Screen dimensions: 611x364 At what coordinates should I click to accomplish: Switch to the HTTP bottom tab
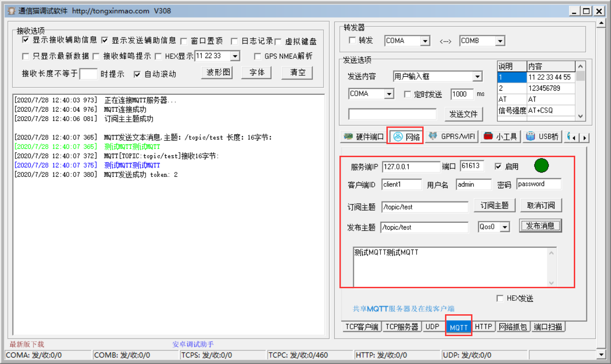tap(484, 327)
